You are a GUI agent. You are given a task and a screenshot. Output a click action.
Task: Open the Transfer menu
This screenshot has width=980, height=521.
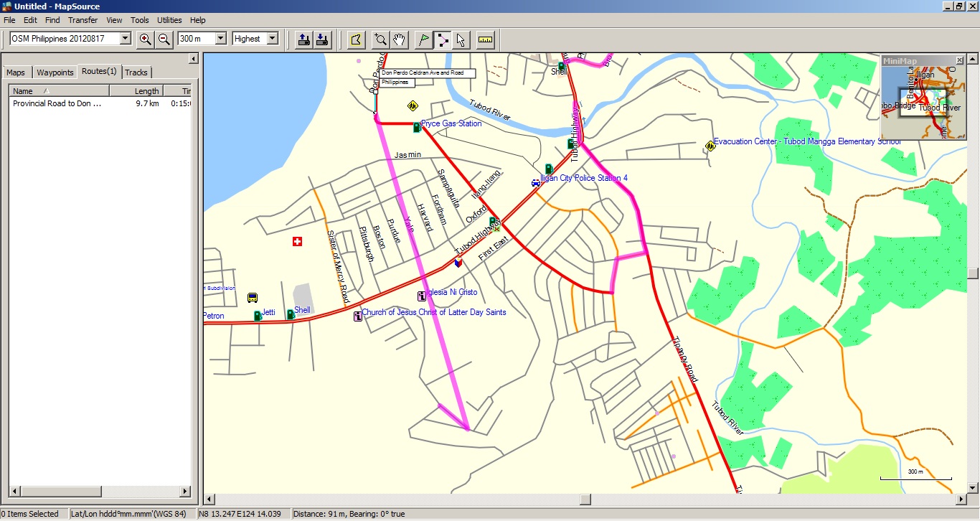tap(83, 20)
